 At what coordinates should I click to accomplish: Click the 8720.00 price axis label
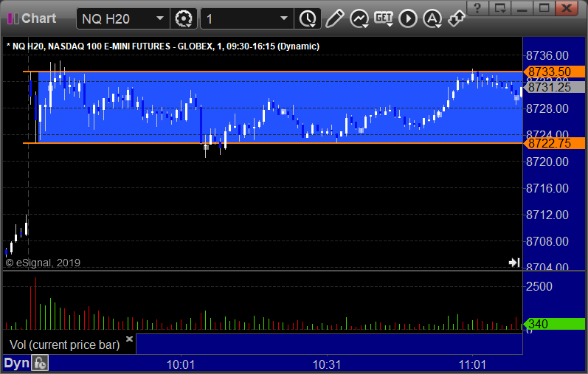tap(547, 162)
